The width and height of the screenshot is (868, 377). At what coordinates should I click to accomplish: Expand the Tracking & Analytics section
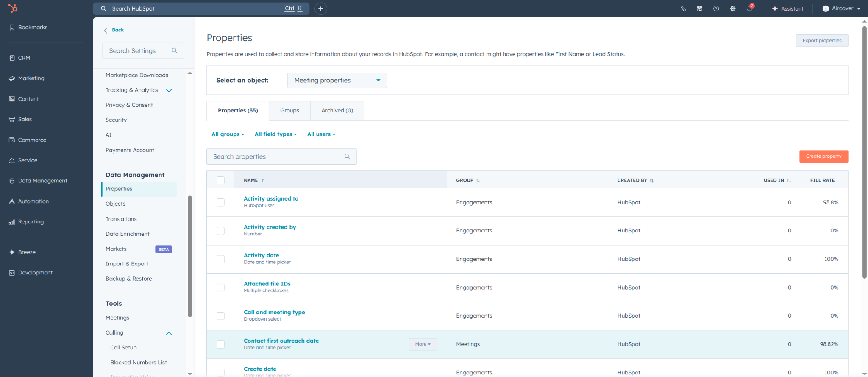169,90
